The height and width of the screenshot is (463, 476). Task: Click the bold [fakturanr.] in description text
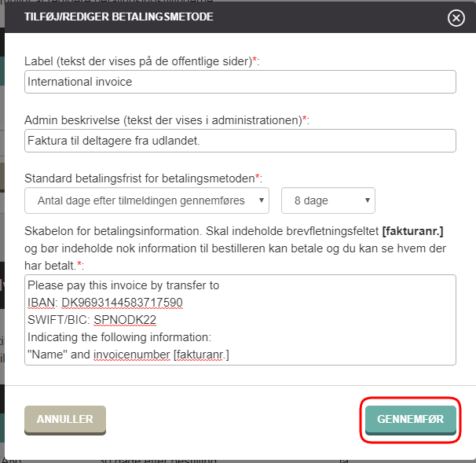pos(412,231)
